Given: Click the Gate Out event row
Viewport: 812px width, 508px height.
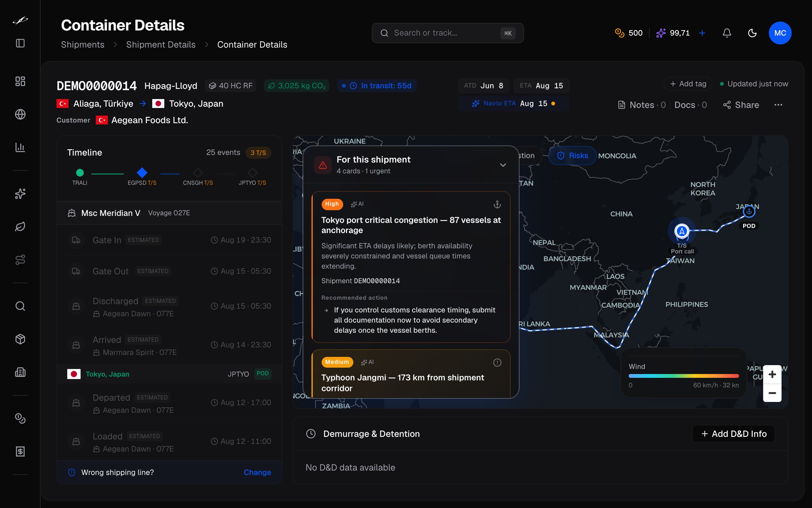Looking at the screenshot, I should coord(169,271).
